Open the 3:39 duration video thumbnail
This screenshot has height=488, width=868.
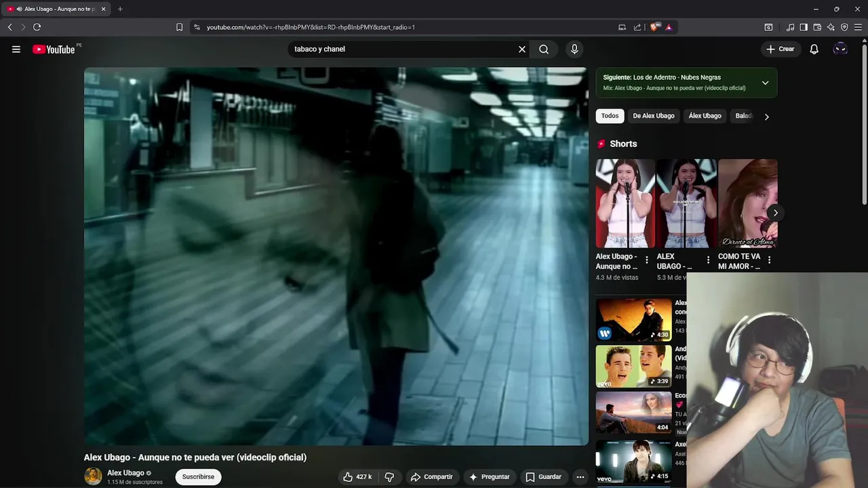coord(633,367)
